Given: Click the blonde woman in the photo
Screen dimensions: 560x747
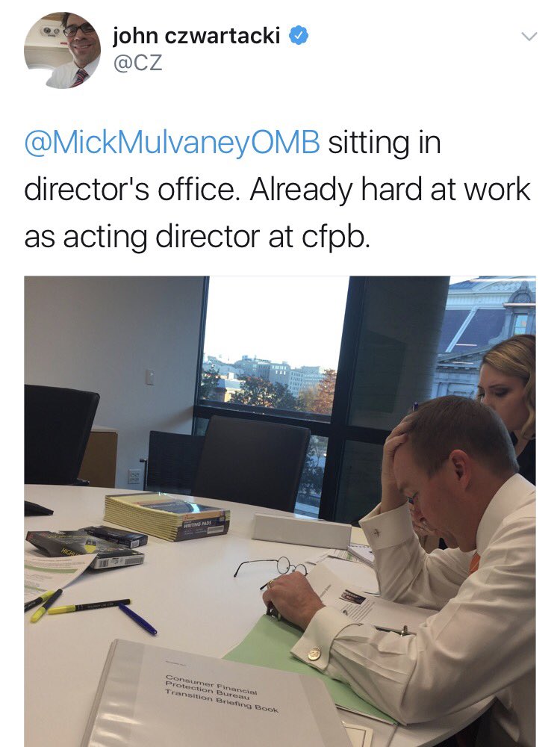Looking at the screenshot, I should (x=508, y=405).
